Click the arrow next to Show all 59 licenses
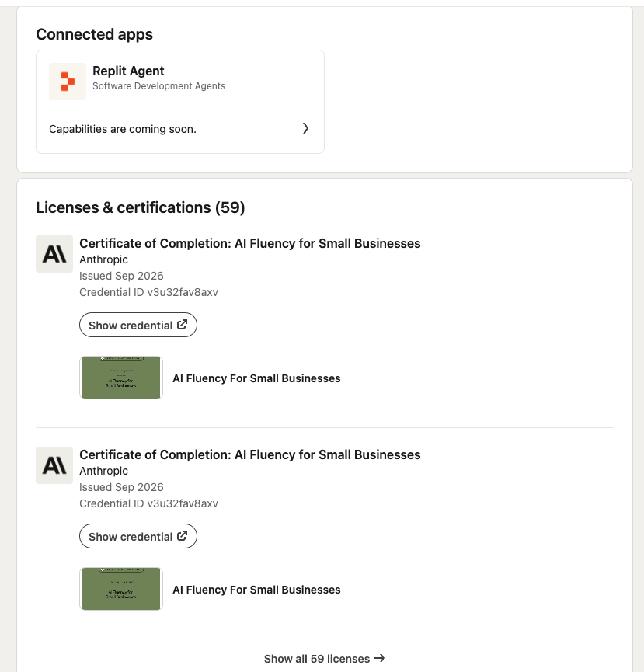Image resolution: width=644 pixels, height=672 pixels. pyautogui.click(x=380, y=658)
